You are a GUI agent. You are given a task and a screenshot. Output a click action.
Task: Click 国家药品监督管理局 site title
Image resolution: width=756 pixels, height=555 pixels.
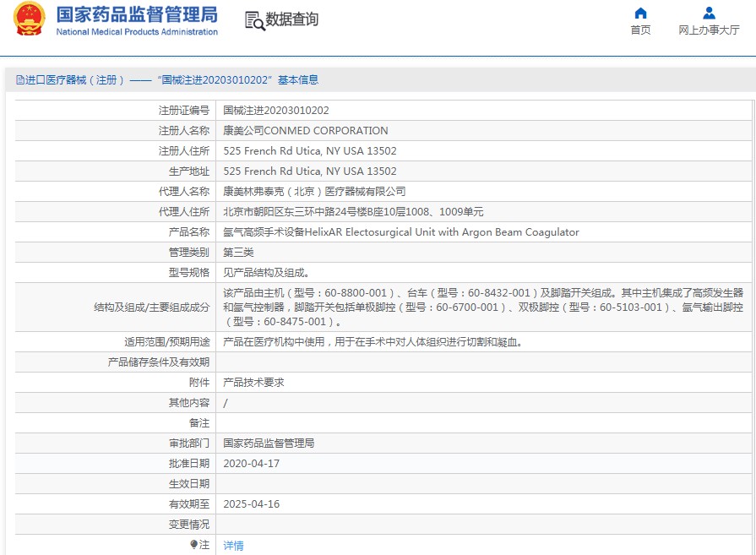click(137, 14)
